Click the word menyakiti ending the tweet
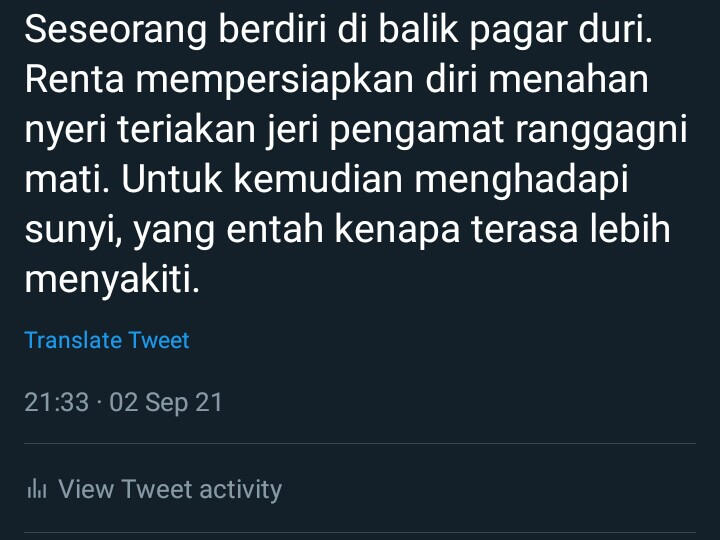Viewport: 720px width, 540px height. pos(112,280)
